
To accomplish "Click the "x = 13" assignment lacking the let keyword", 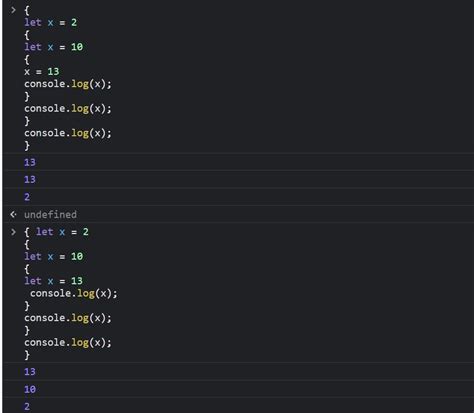I will pyautogui.click(x=42, y=71).
